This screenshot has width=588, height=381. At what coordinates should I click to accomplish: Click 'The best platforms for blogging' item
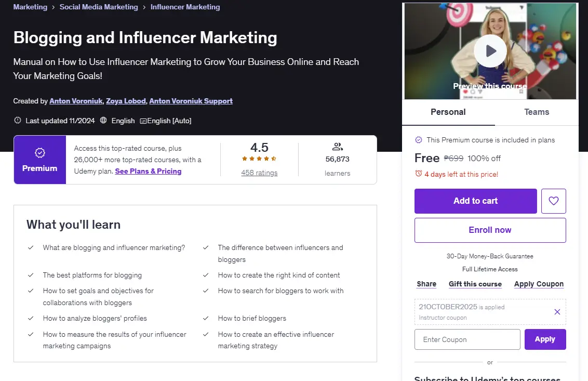tap(92, 275)
